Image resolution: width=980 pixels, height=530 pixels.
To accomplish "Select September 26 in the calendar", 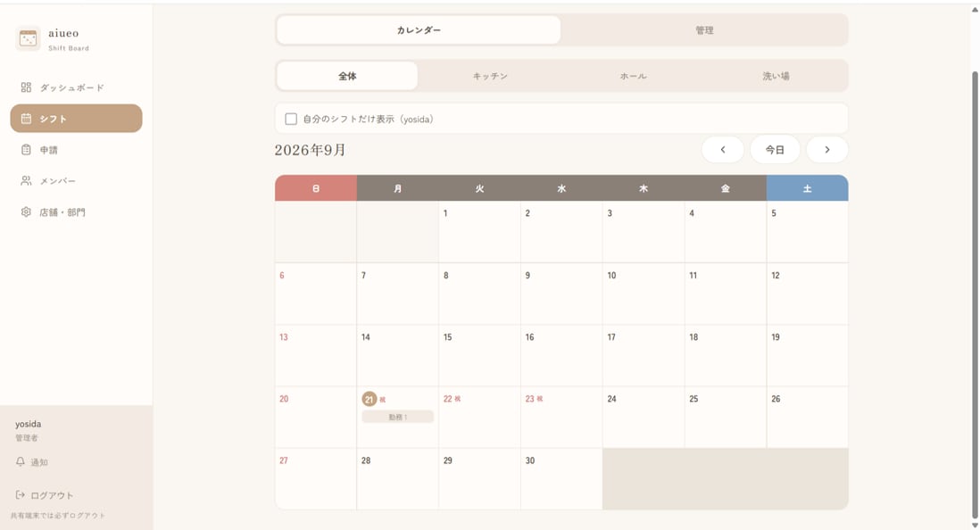I will click(808, 417).
